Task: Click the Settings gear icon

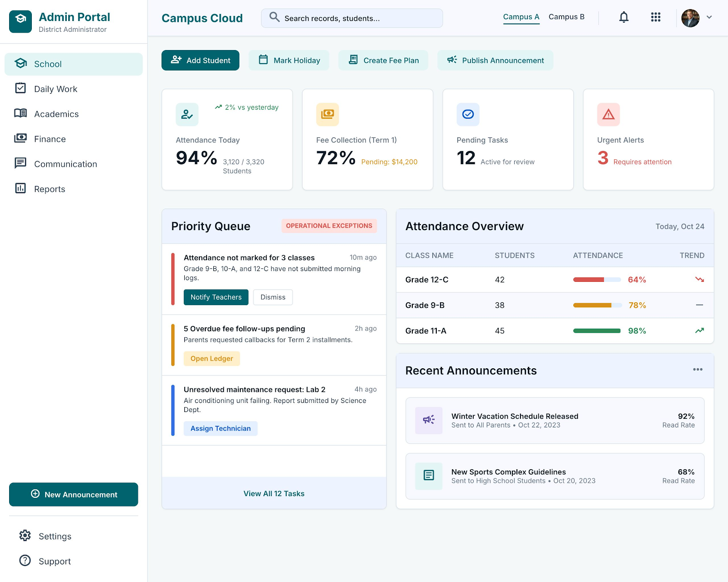Action: pos(25,536)
